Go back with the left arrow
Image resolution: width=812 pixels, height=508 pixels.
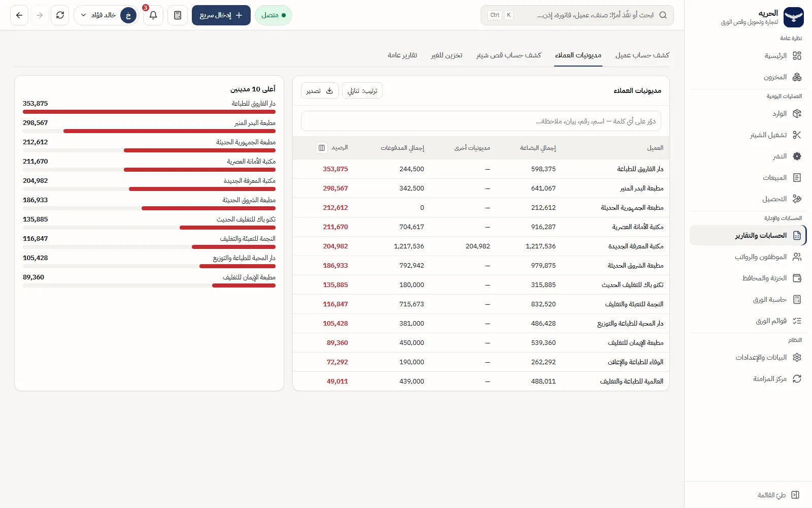click(19, 15)
